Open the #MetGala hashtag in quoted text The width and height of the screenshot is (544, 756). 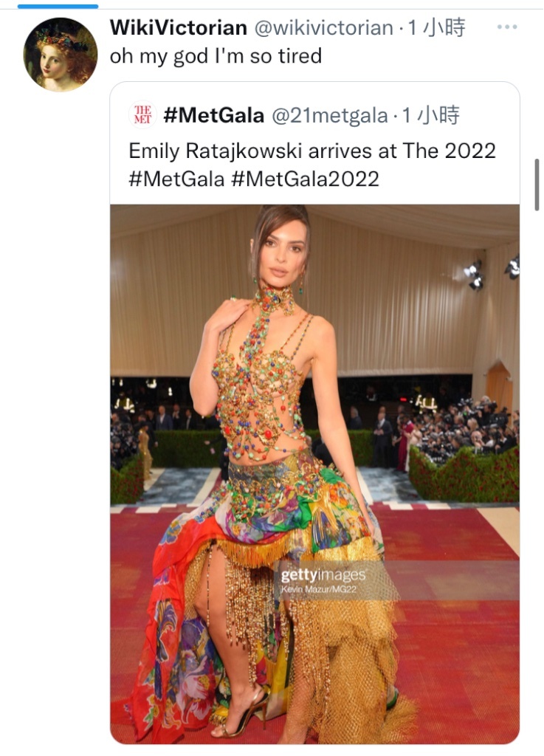click(176, 179)
